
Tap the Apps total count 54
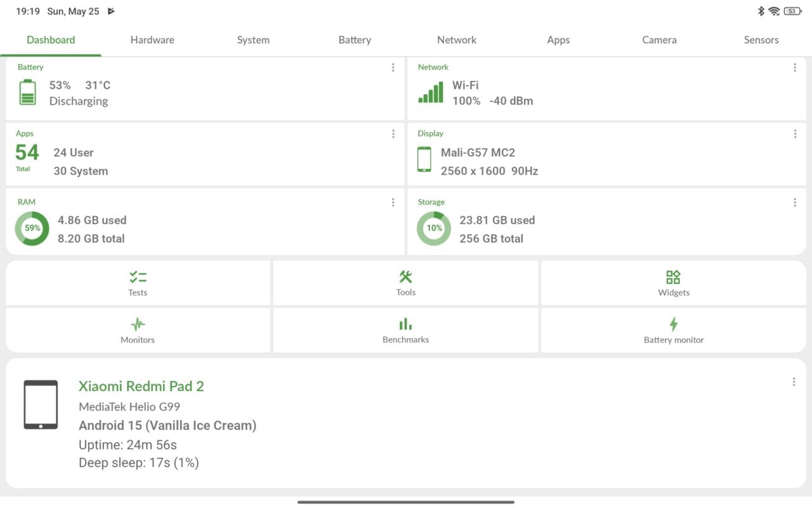[27, 153]
